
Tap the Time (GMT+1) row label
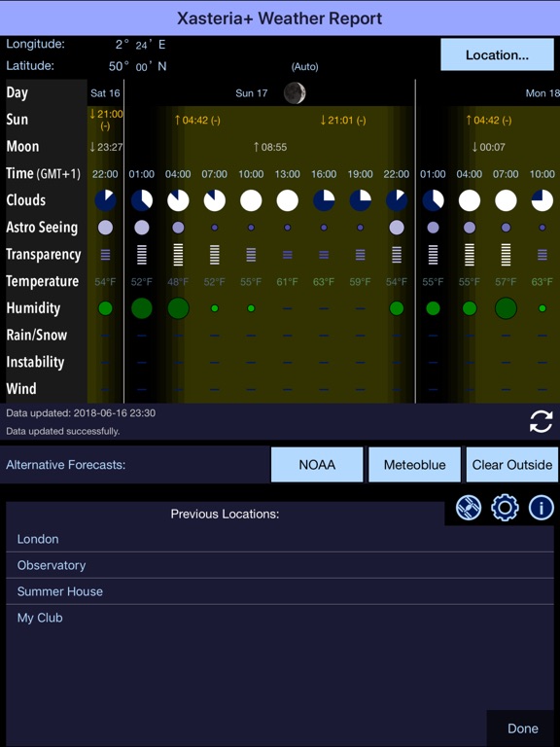[x=44, y=173]
